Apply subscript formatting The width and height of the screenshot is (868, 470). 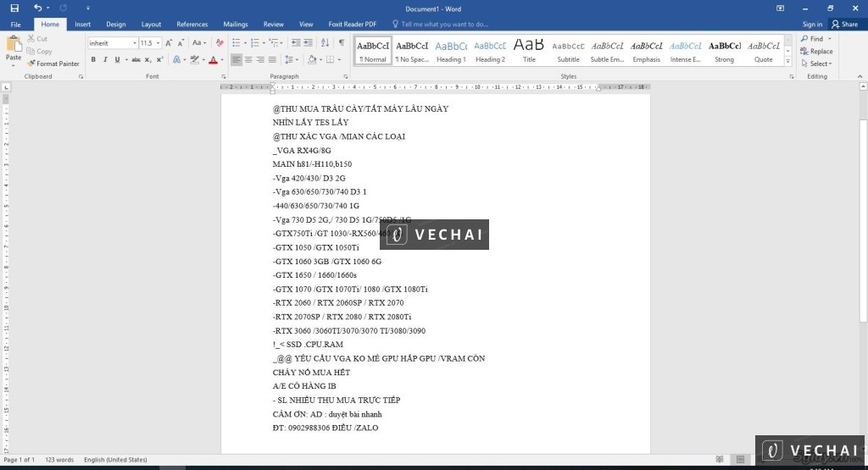coord(147,60)
